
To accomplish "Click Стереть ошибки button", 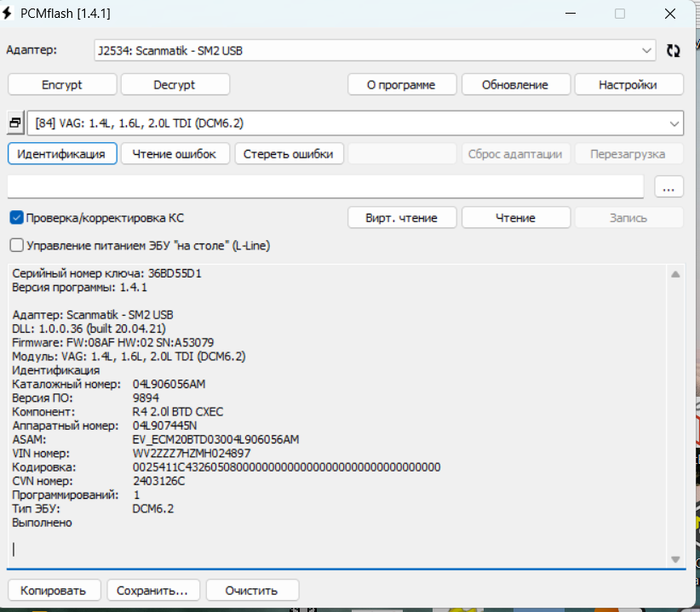I will (x=288, y=154).
